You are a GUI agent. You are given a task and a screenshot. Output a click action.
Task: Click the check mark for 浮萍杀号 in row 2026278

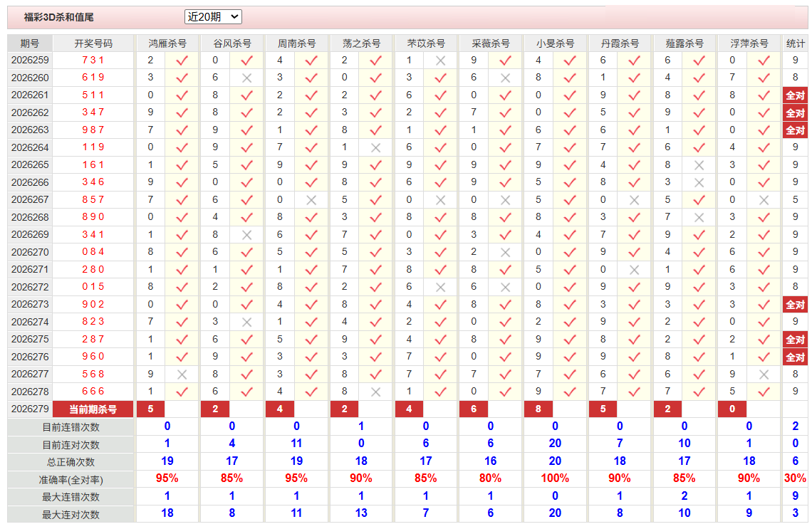(x=764, y=392)
